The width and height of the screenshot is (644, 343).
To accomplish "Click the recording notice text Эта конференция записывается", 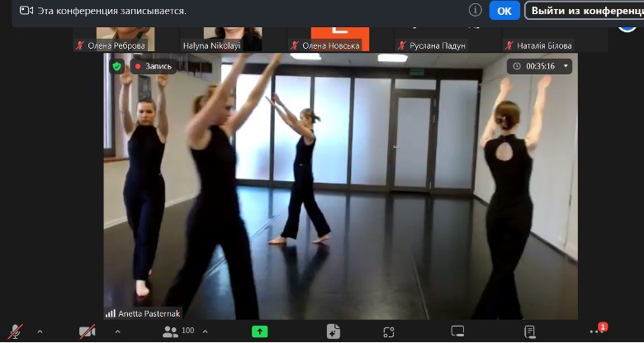I will [x=112, y=11].
